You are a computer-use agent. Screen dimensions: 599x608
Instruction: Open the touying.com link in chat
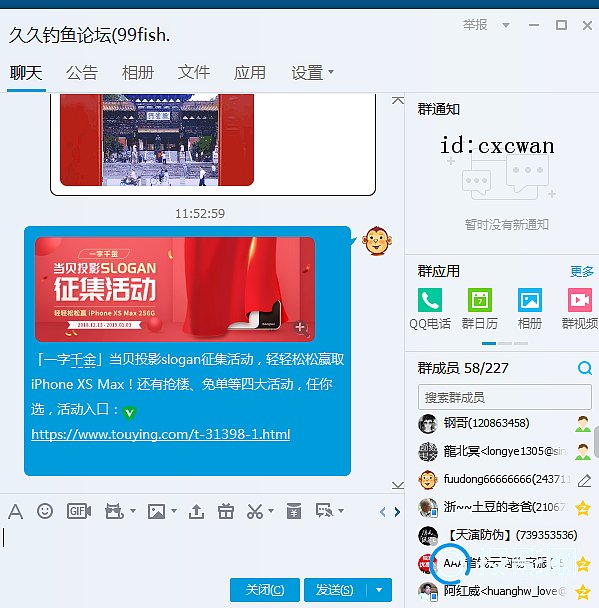(x=161, y=434)
